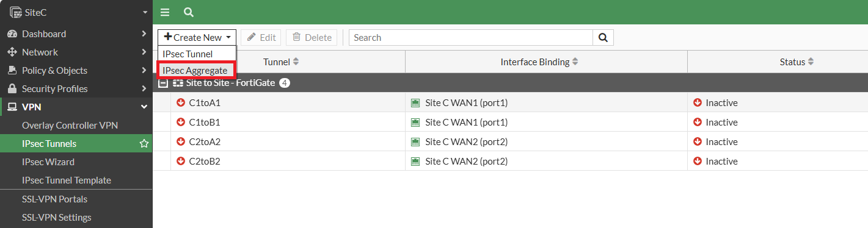Click Site C WAN2 (port2) for C2toB2

point(466,161)
